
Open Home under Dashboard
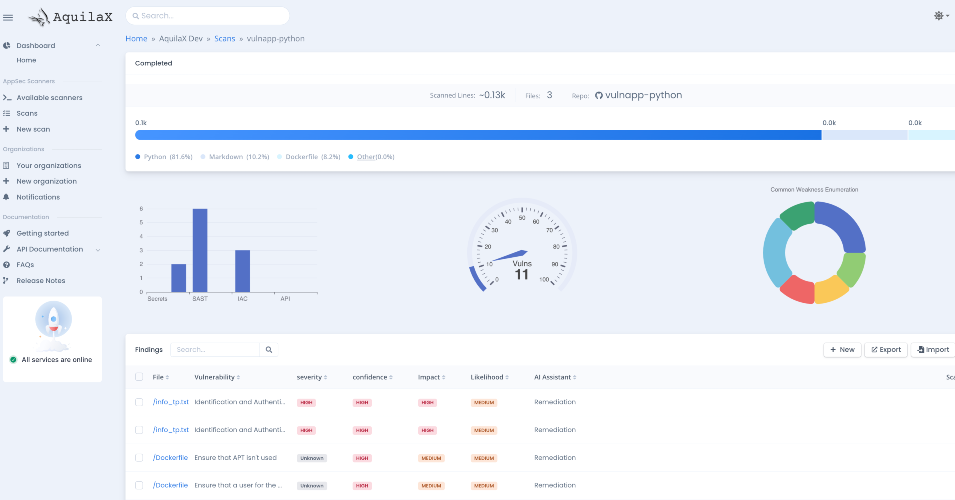tap(26, 60)
